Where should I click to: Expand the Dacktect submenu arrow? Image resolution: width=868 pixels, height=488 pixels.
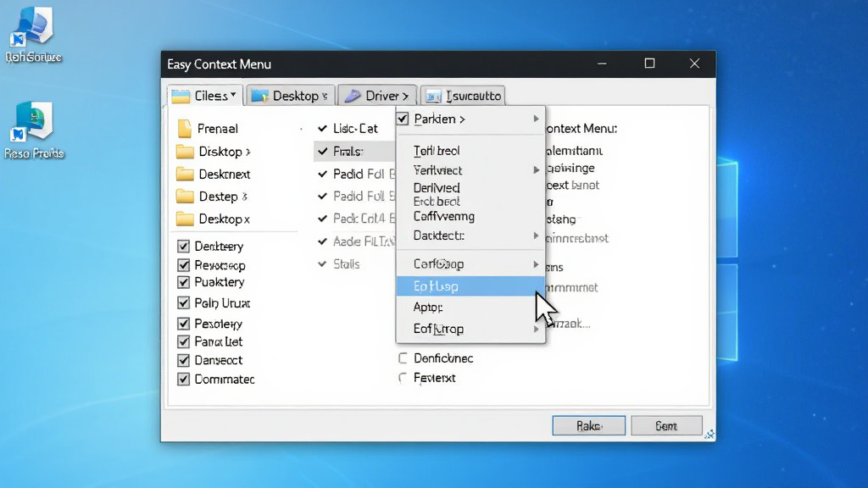coord(536,236)
